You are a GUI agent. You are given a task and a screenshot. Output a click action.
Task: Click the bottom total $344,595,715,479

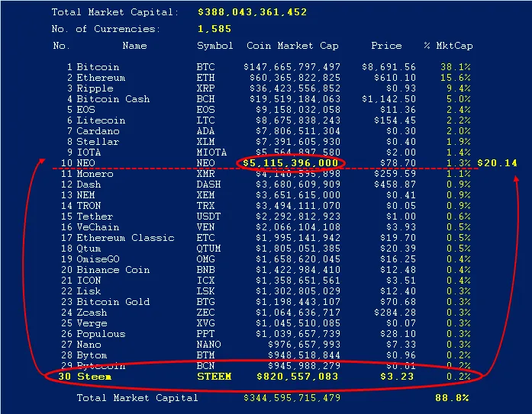click(x=292, y=398)
